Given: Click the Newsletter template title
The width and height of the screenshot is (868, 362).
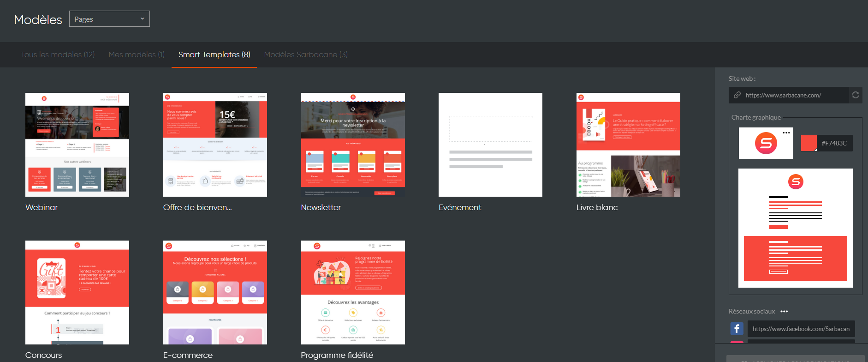Looking at the screenshot, I should [321, 207].
